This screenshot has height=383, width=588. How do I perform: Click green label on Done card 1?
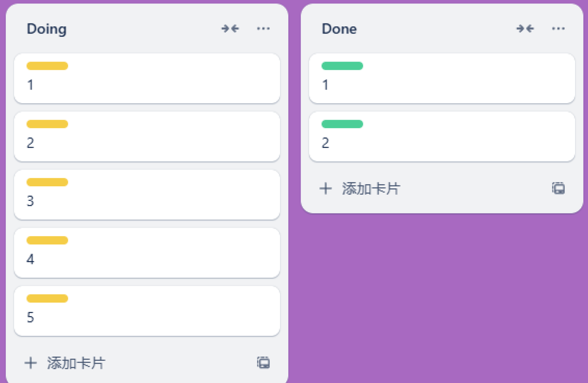point(342,66)
